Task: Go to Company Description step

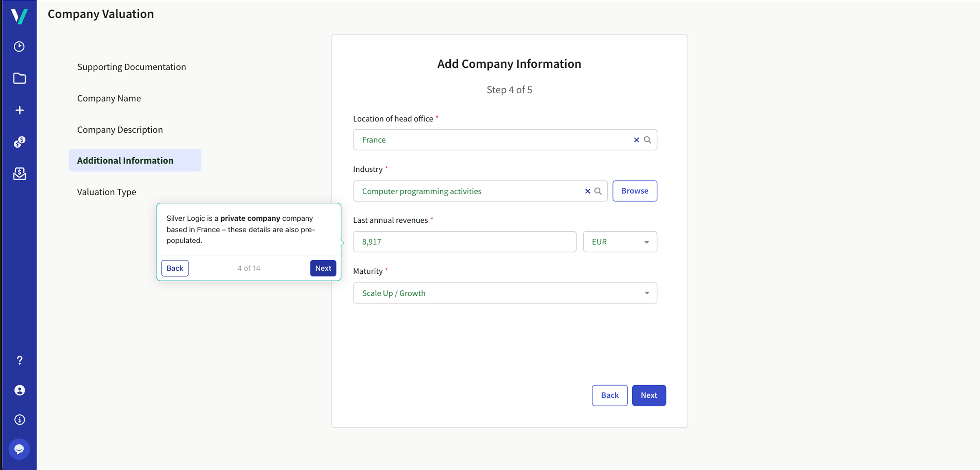Action: [120, 130]
